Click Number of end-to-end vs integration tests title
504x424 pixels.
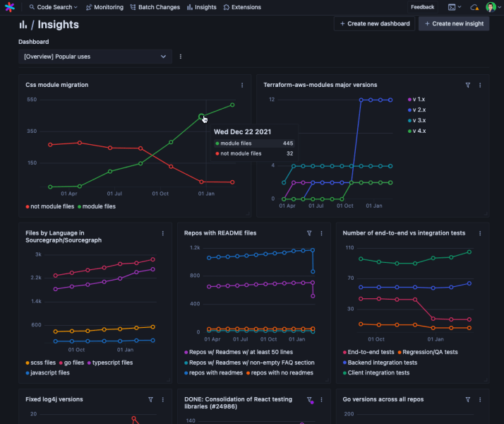[404, 233]
